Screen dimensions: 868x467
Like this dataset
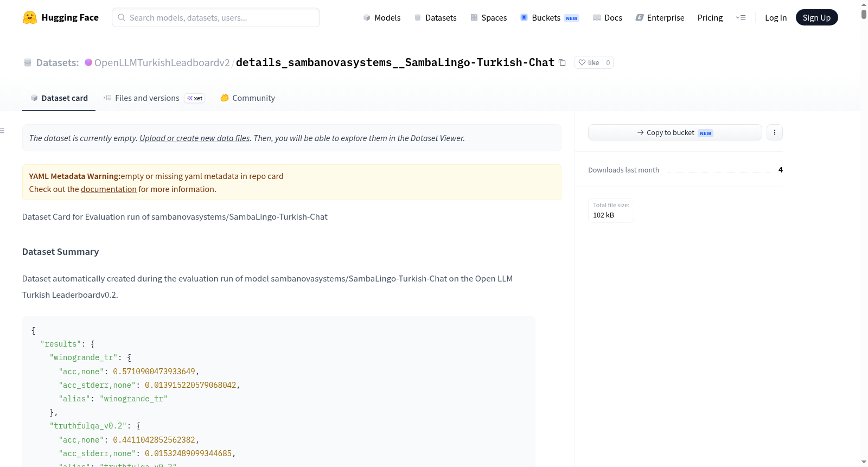589,62
